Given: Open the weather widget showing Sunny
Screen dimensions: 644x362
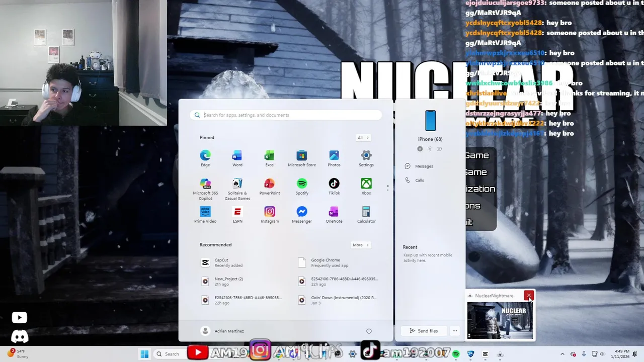Looking at the screenshot, I should tap(17, 353).
